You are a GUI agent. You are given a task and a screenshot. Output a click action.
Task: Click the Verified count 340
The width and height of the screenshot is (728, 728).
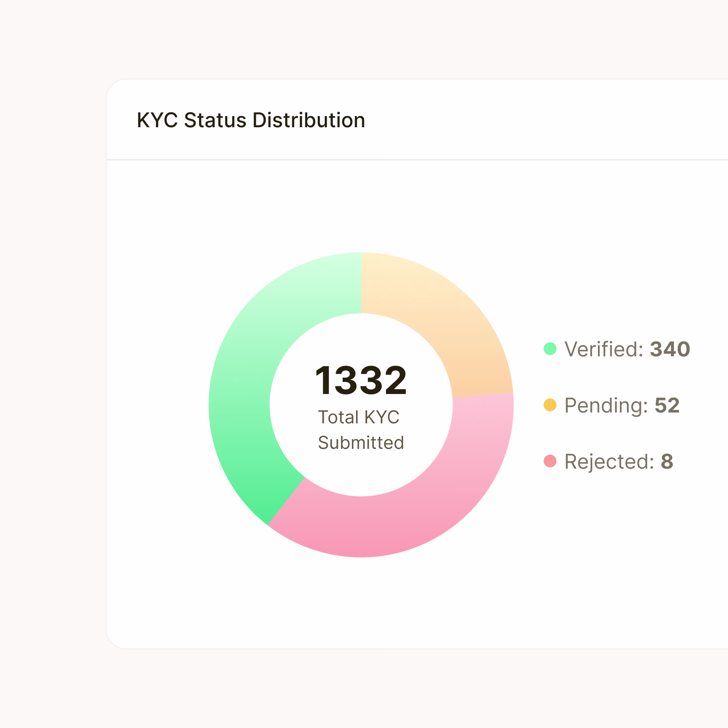[x=670, y=349]
